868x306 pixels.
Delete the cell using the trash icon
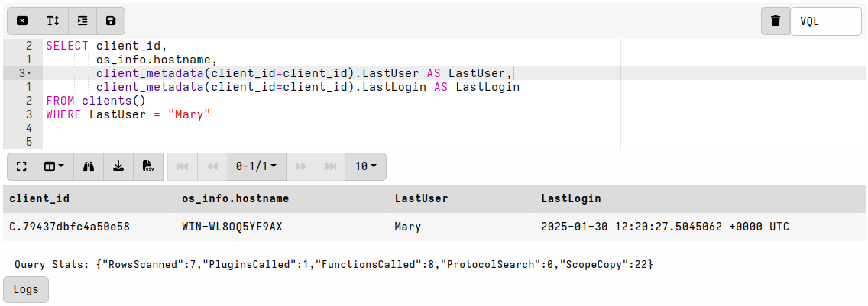click(776, 21)
